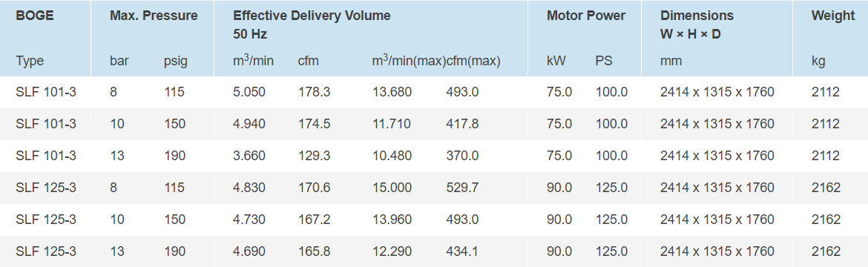Select the psig subheader label

click(176, 62)
